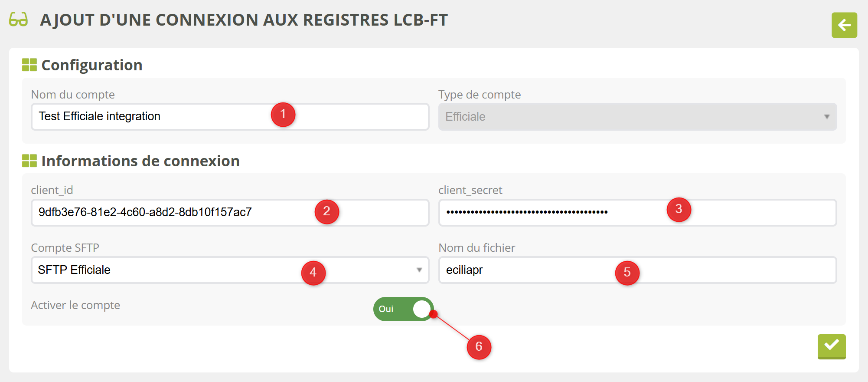Click the glasses icon beside the page title

pyautogui.click(x=18, y=20)
